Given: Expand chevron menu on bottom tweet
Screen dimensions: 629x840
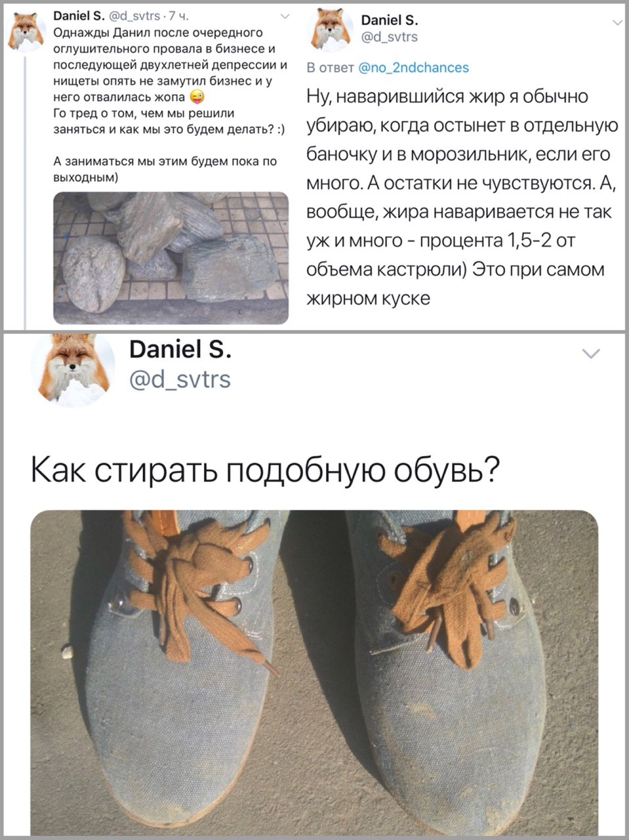Looking at the screenshot, I should 591,354.
